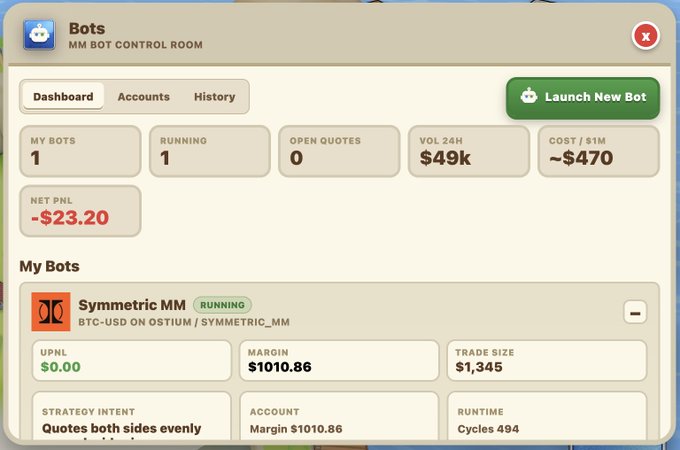Click the Cost / $1M ~$470 card
The height and width of the screenshot is (450, 680).
click(x=598, y=151)
